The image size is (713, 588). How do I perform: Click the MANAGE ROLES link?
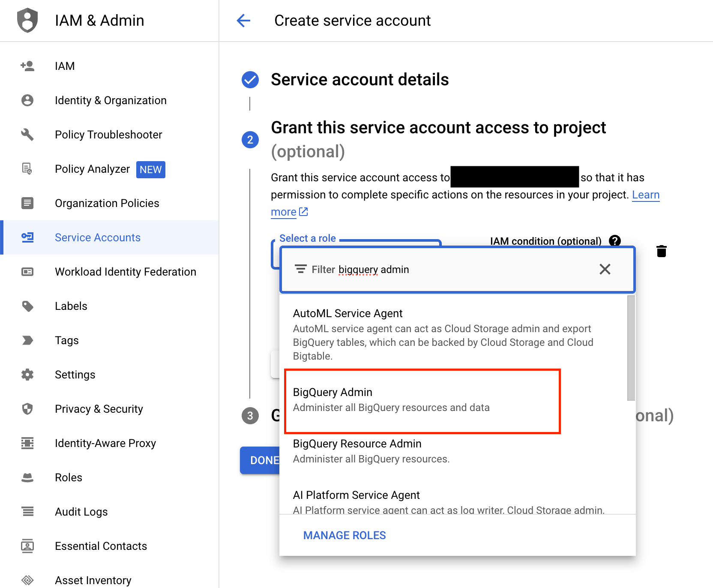coord(345,535)
